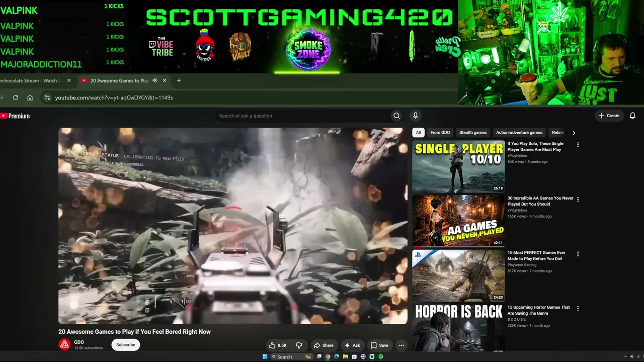Show hidden system tray icons
The width and height of the screenshot is (644, 362).
pyautogui.click(x=625, y=356)
